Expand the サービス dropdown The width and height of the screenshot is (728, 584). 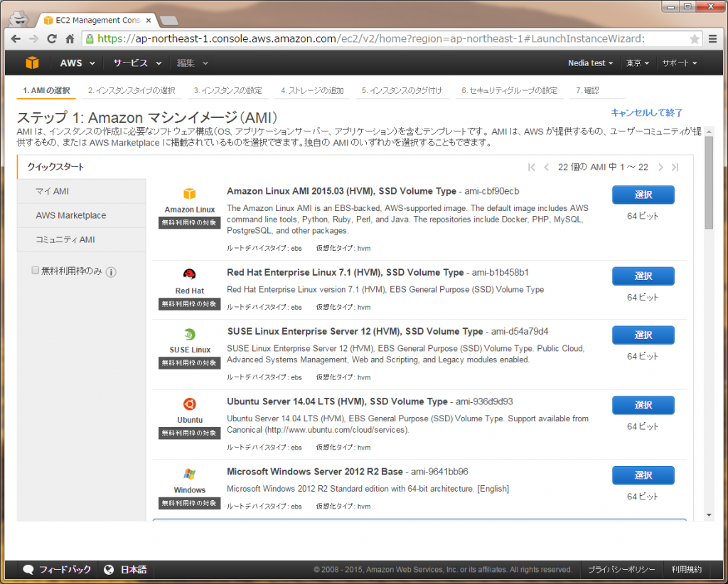[x=137, y=63]
